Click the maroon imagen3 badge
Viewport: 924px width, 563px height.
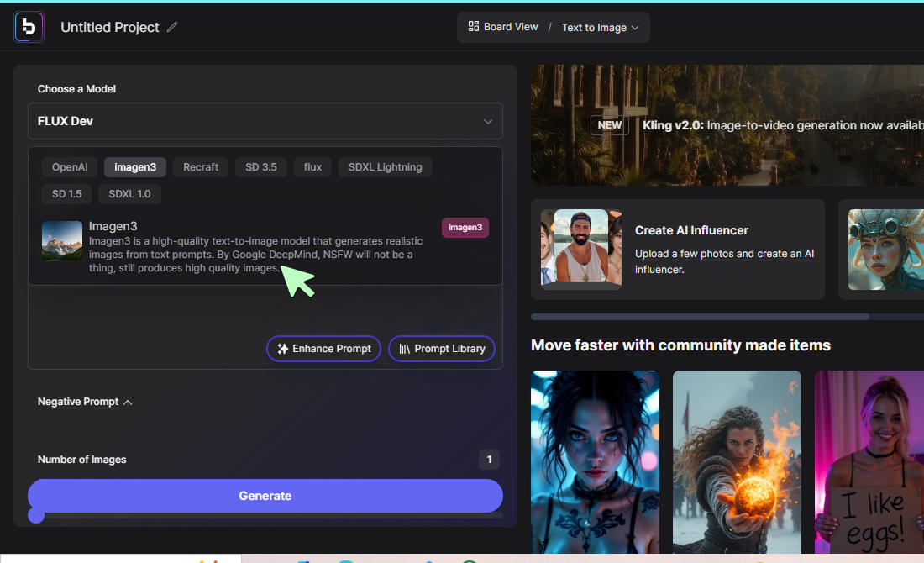pos(465,227)
